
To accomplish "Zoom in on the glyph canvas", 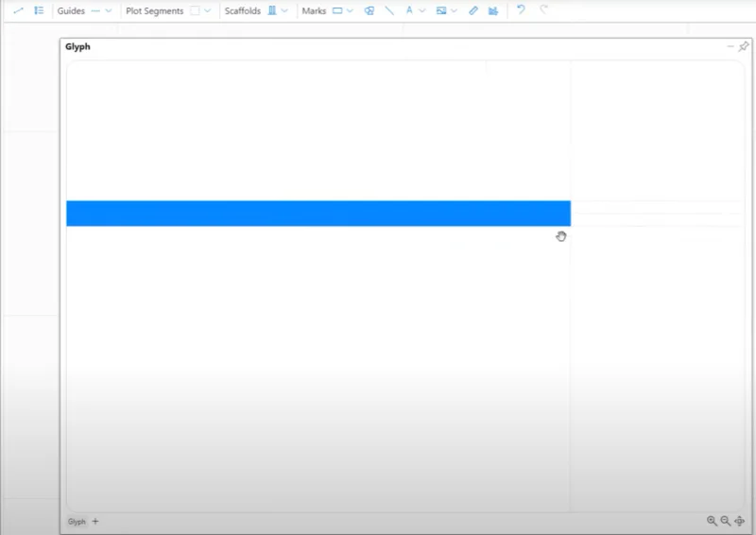I will (712, 521).
